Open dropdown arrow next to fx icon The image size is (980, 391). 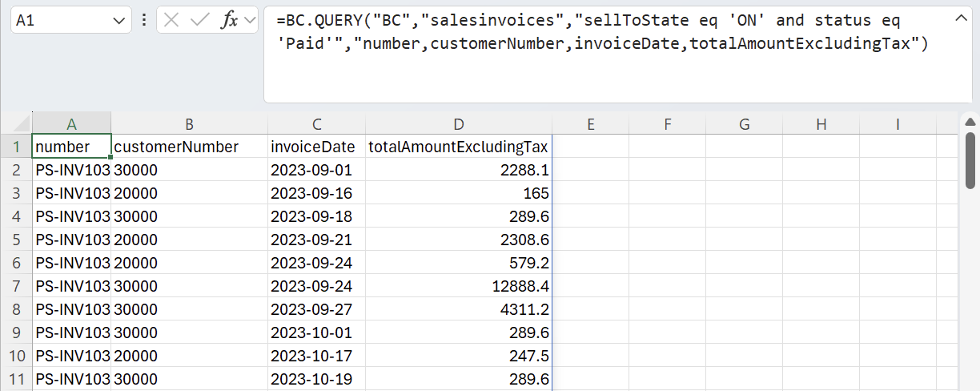249,21
